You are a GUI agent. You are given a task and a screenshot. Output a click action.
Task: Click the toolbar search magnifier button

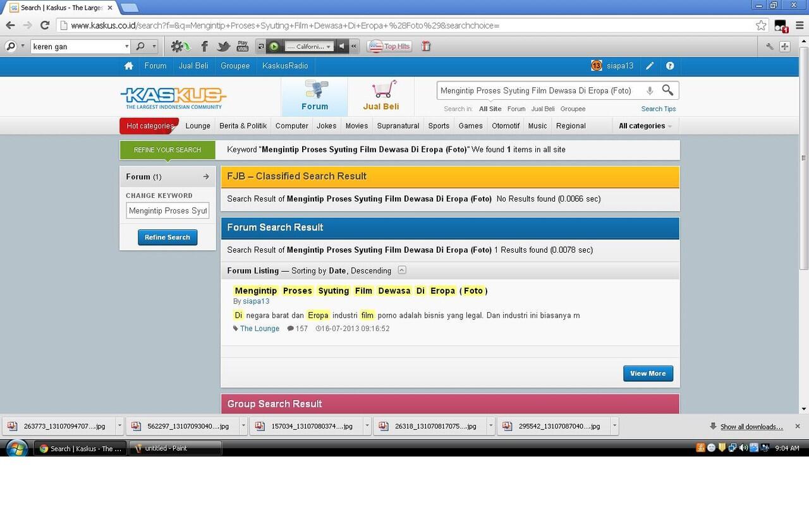click(x=140, y=46)
